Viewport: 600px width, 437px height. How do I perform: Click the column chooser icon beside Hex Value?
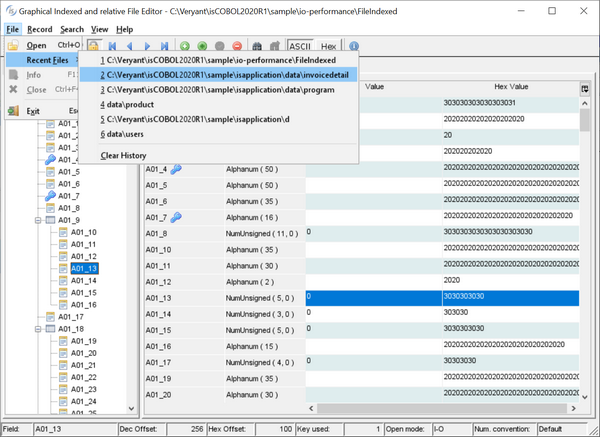(585, 88)
